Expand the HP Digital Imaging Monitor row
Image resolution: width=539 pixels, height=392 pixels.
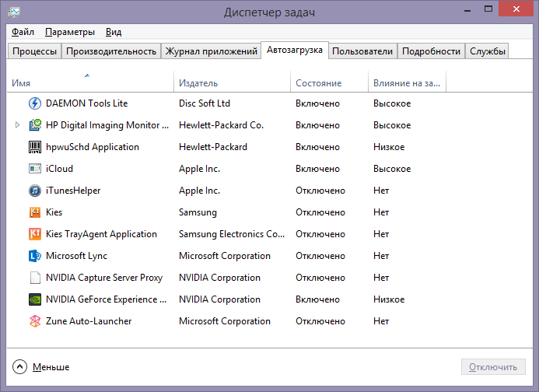point(18,125)
